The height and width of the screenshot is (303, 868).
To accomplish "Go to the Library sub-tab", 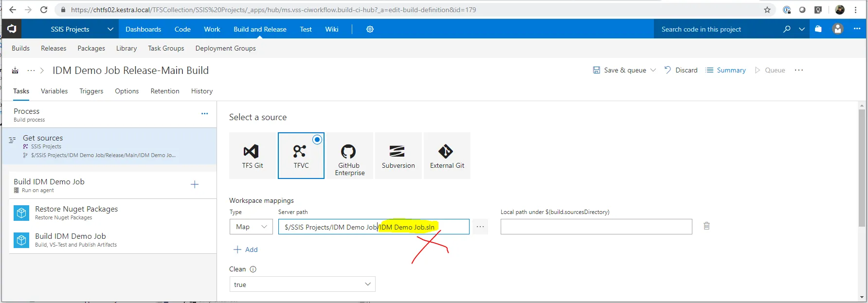I will click(127, 48).
